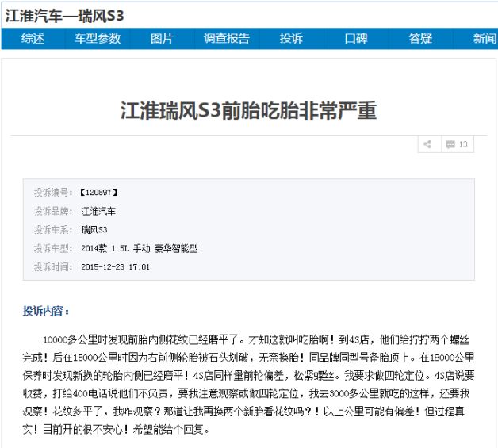Image resolution: width=498 pixels, height=448 pixels.
Task: Click the label 投诉车系
Action: 53,230
